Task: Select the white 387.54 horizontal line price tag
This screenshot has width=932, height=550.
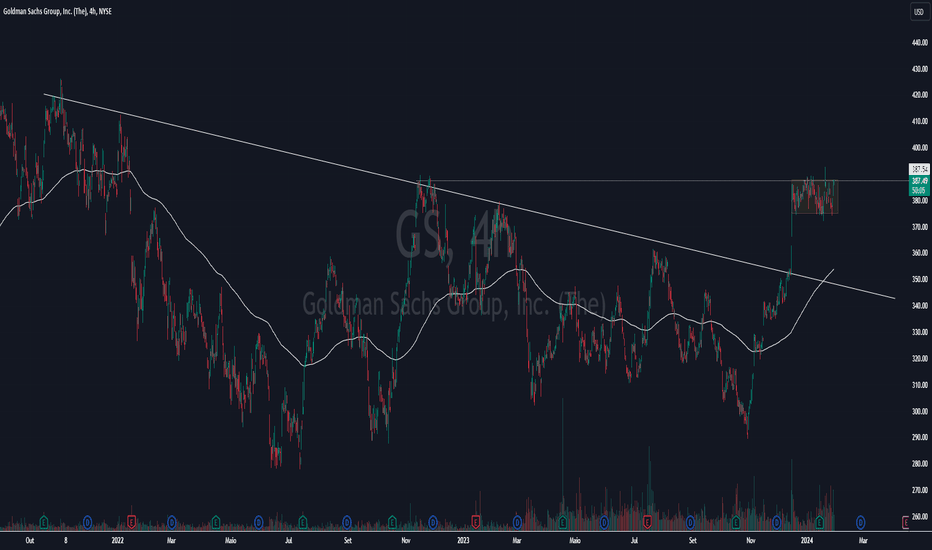Action: 917,170
